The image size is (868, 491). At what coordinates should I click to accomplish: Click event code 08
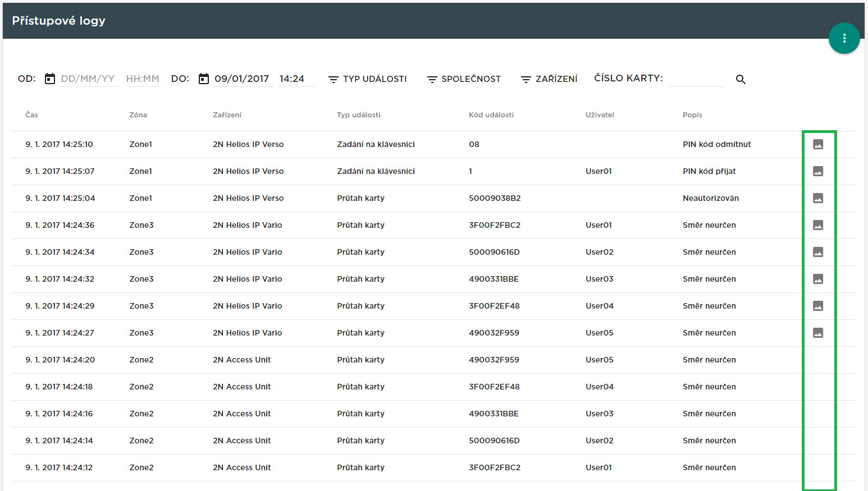point(474,144)
